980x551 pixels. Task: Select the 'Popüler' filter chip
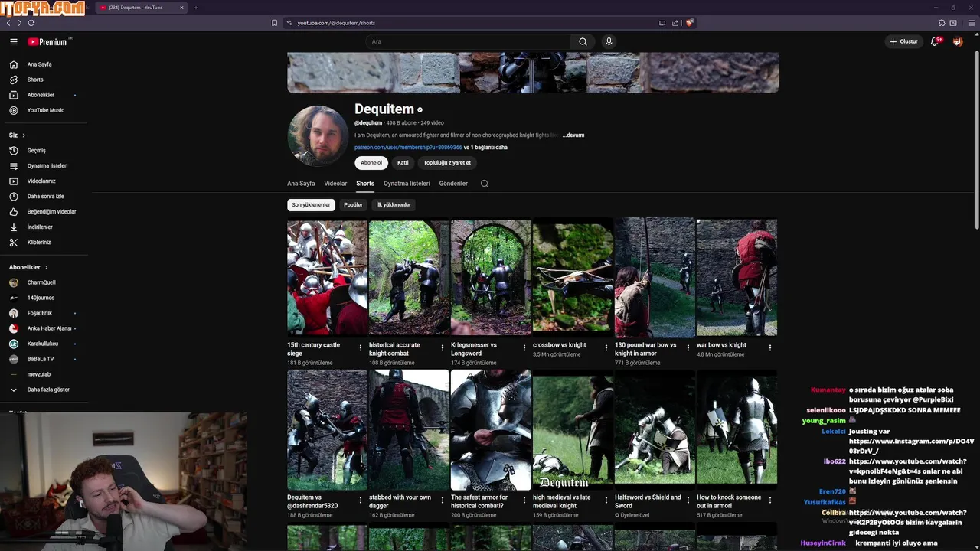click(353, 205)
